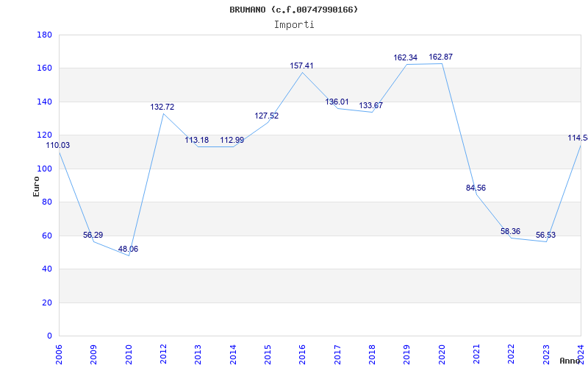Select data point value 56.29
This screenshot has width=588, height=368.
click(x=93, y=235)
